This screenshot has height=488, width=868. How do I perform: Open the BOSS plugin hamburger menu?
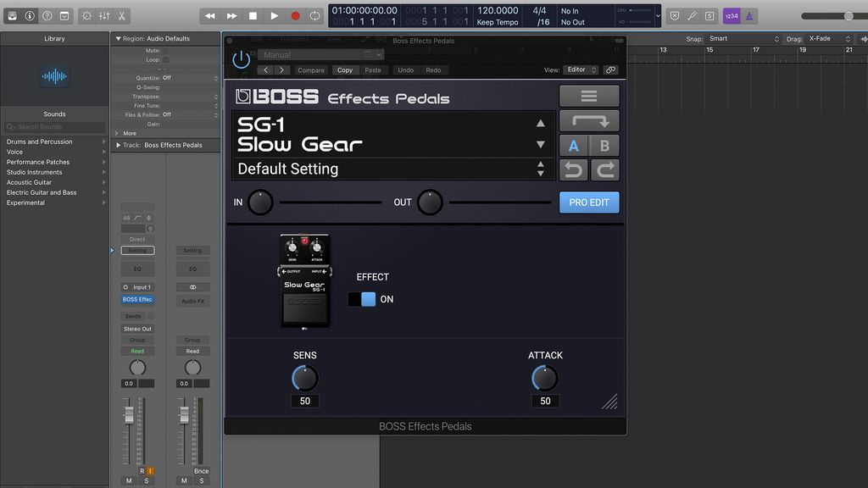(589, 95)
